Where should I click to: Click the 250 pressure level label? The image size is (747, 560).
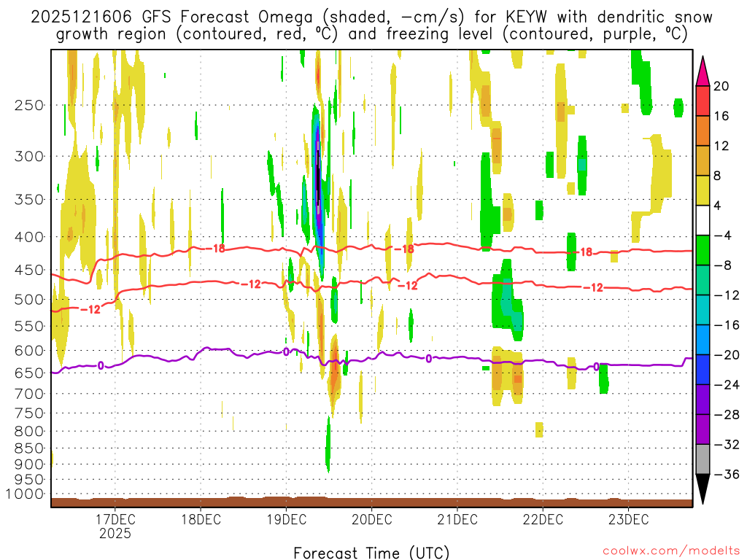point(29,105)
